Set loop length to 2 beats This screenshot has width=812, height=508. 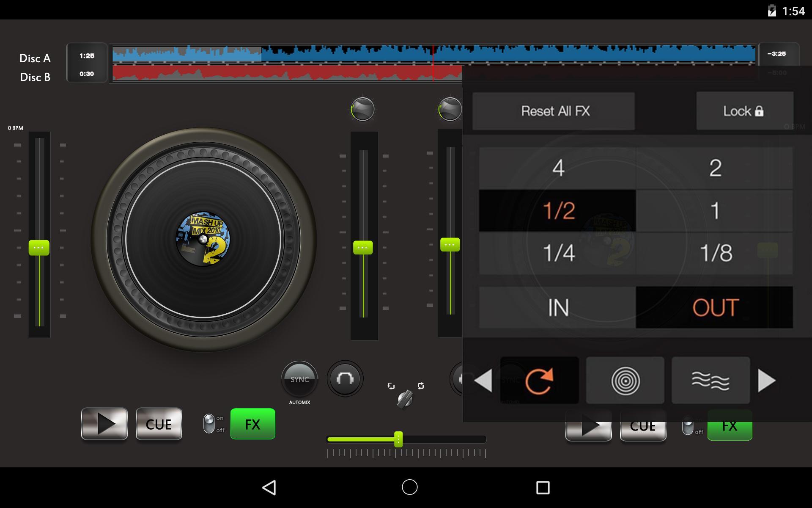click(715, 168)
